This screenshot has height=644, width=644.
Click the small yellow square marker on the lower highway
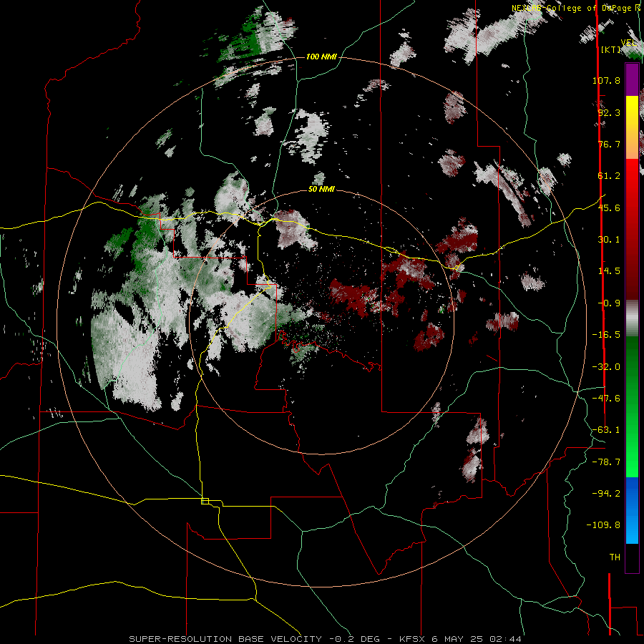[205, 501]
